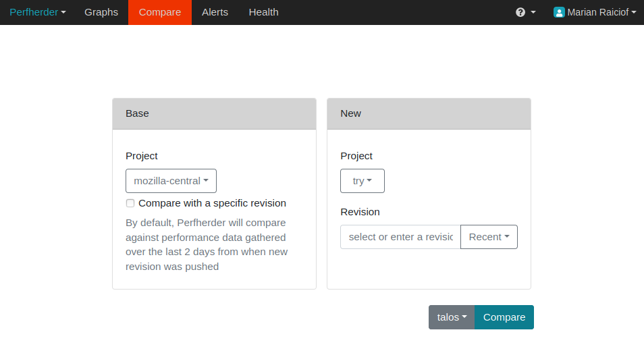Focus the revision input field

[x=400, y=237]
